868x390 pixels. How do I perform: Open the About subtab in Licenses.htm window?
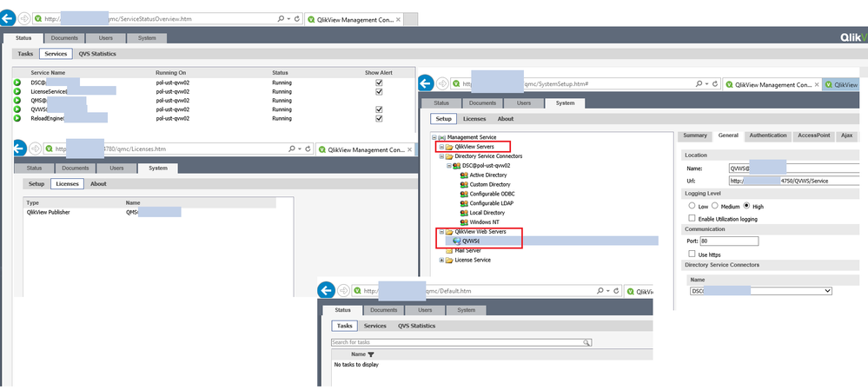click(x=98, y=183)
